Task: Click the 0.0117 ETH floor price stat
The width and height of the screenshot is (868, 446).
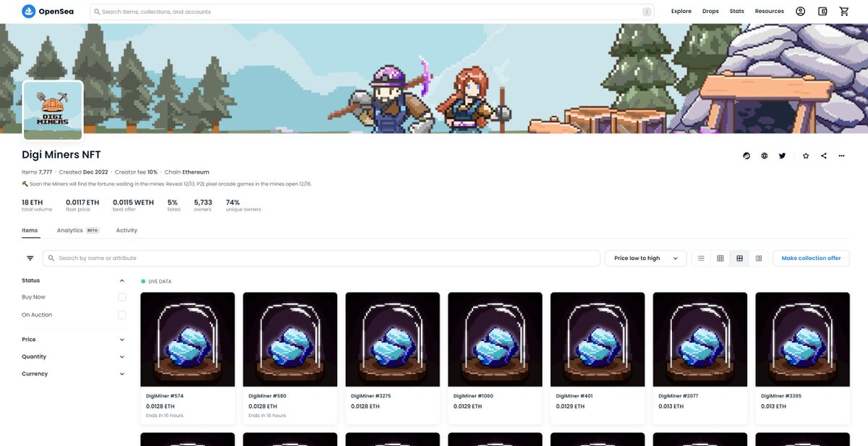Action: pyautogui.click(x=82, y=205)
